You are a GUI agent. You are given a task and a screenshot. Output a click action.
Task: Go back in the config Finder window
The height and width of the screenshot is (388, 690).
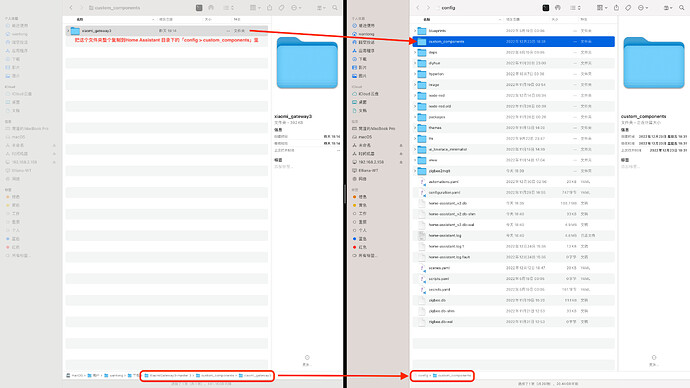[x=418, y=8]
